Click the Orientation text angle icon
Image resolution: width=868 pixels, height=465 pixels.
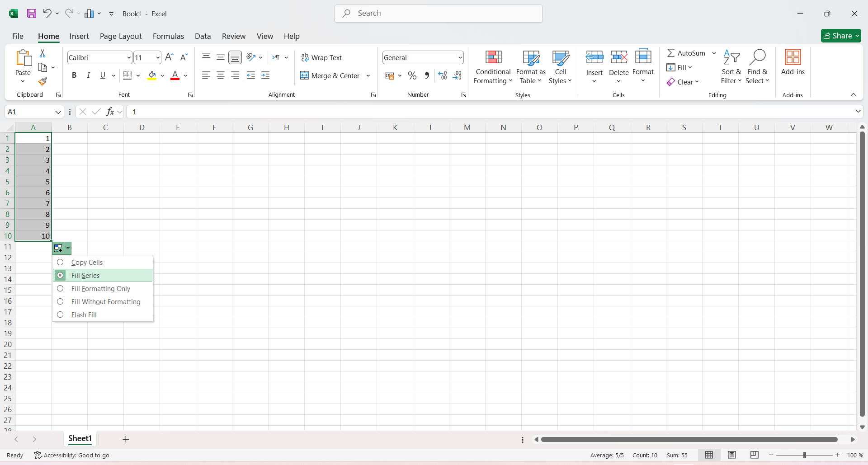click(x=251, y=57)
